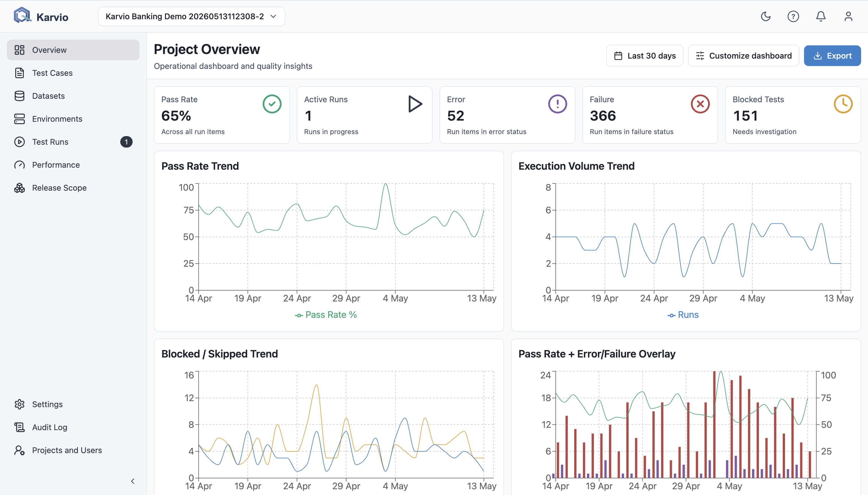This screenshot has width=868, height=495.
Task: Click Blocked / Skipped Trend chart title
Action: pos(220,354)
